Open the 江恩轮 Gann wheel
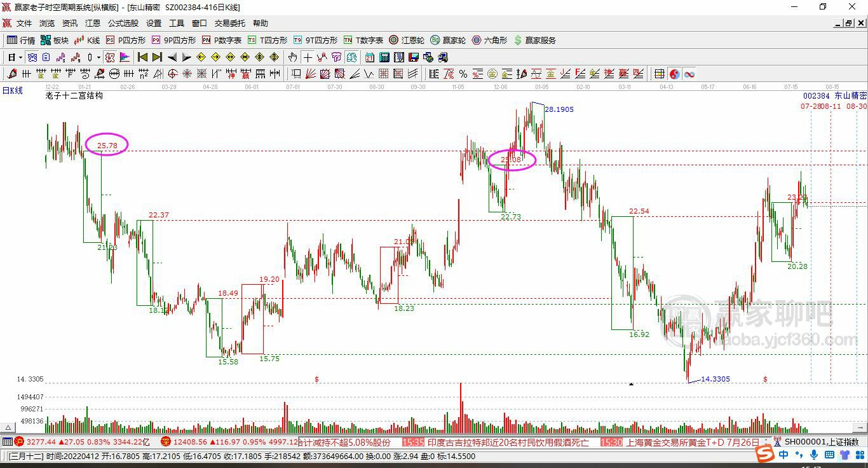The height and width of the screenshot is (468, 868). [x=407, y=40]
